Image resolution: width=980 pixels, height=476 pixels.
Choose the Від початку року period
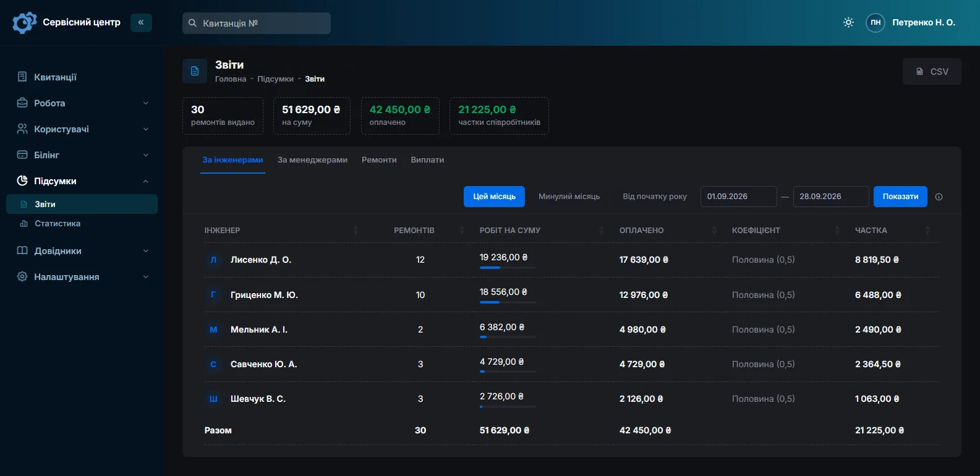coord(655,197)
